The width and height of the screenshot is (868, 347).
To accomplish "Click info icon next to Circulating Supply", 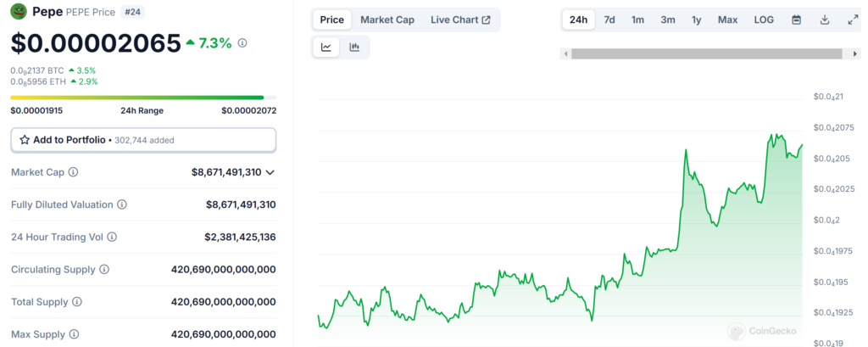I will (x=104, y=269).
